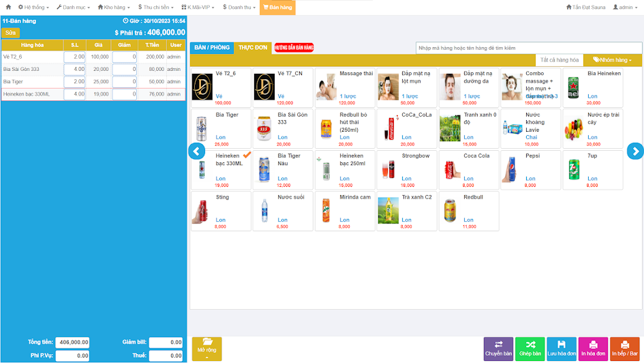Viewport: 644px width, 363px height.
Task: Open the admin user dropdown
Action: click(625, 7)
